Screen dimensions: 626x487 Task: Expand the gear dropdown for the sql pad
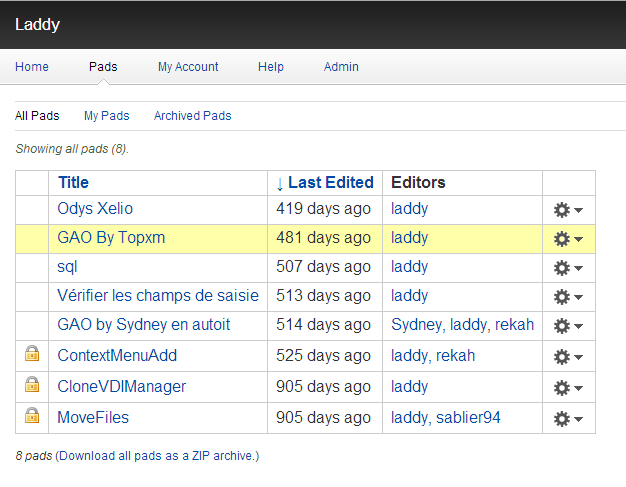click(568, 268)
